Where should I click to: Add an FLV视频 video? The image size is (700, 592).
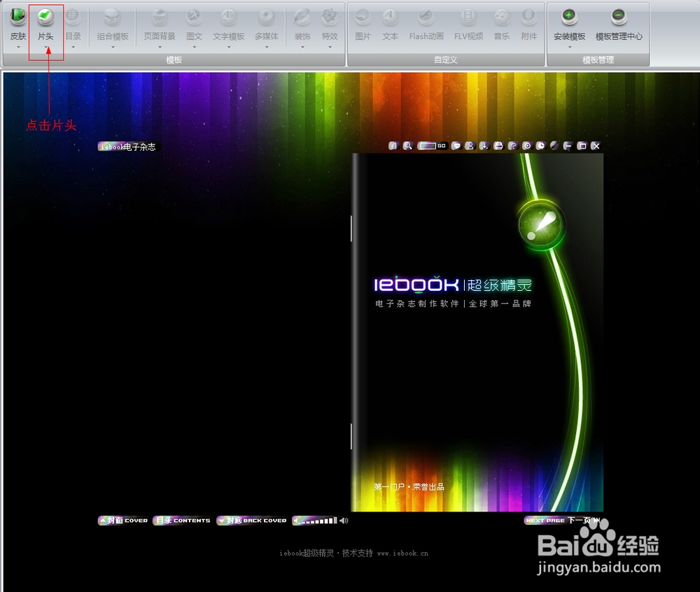[x=468, y=17]
